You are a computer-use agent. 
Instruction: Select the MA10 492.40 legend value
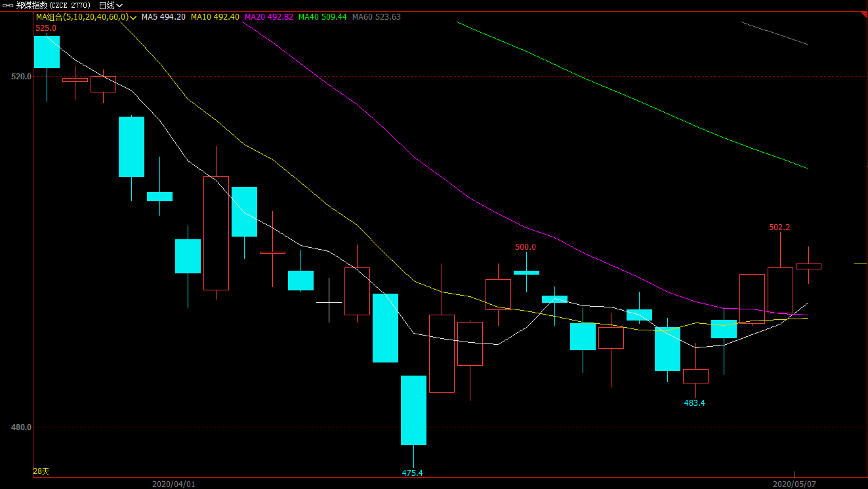(215, 17)
